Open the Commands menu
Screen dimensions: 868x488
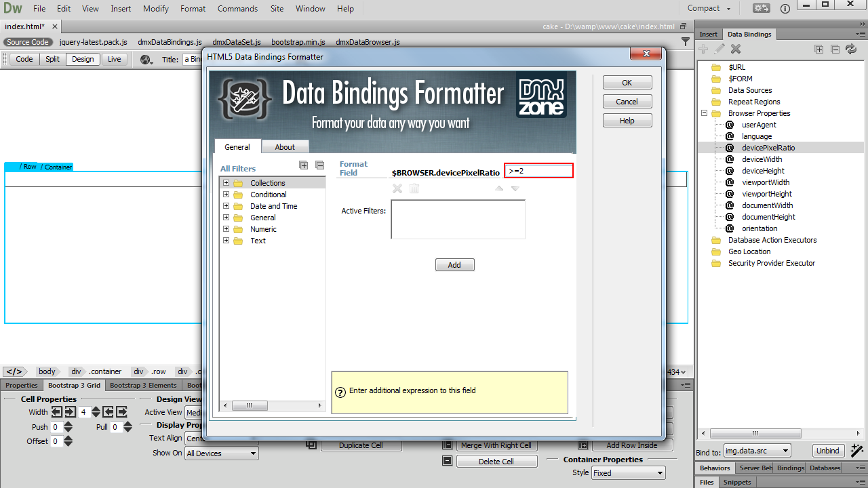point(237,9)
